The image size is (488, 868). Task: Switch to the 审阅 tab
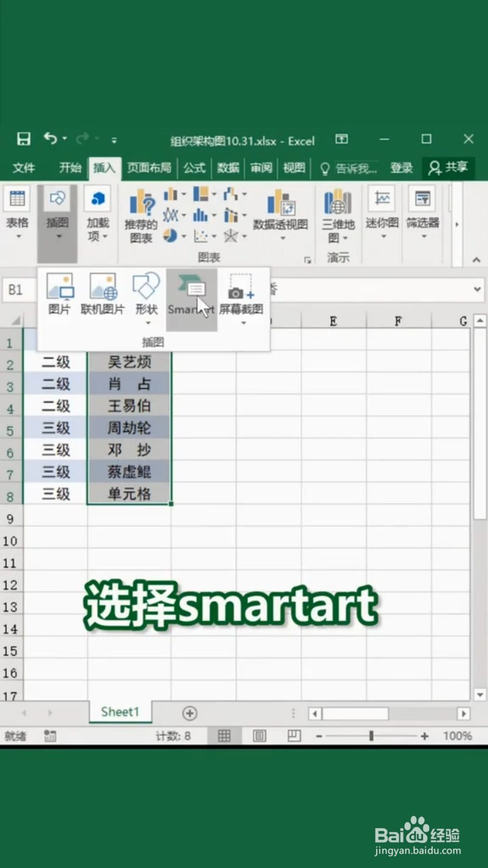pyautogui.click(x=261, y=168)
